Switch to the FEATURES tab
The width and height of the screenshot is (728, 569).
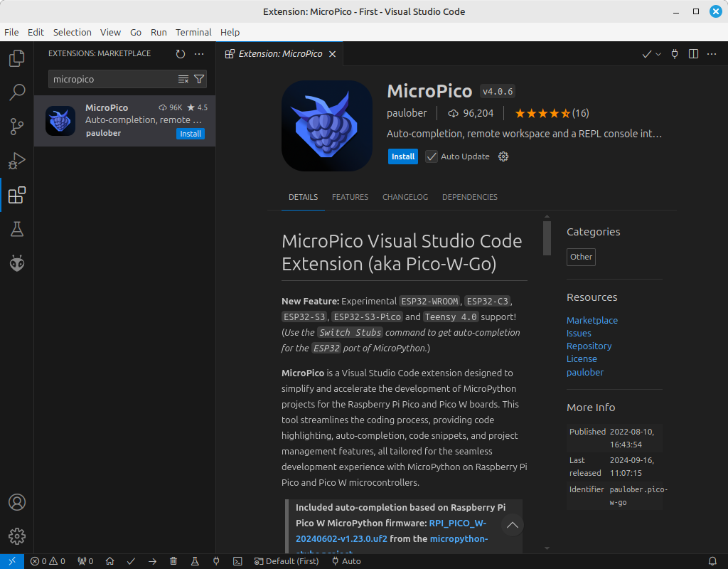pos(350,197)
